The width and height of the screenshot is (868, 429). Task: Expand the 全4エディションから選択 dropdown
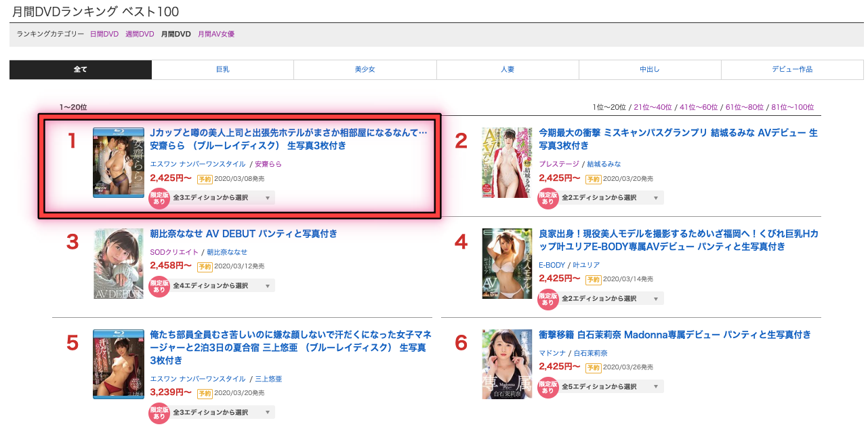[223, 285]
